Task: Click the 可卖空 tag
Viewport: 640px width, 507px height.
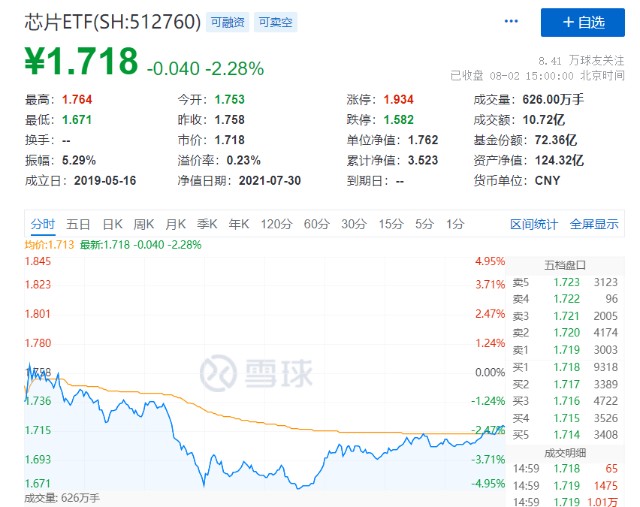Action: [276, 22]
